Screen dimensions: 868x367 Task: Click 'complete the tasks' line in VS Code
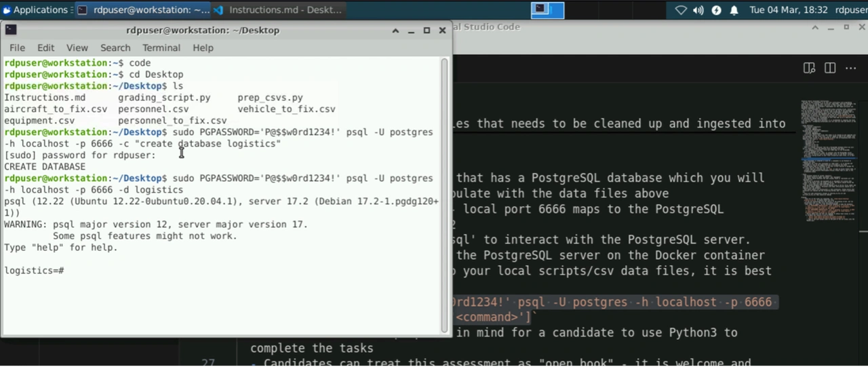coord(312,348)
